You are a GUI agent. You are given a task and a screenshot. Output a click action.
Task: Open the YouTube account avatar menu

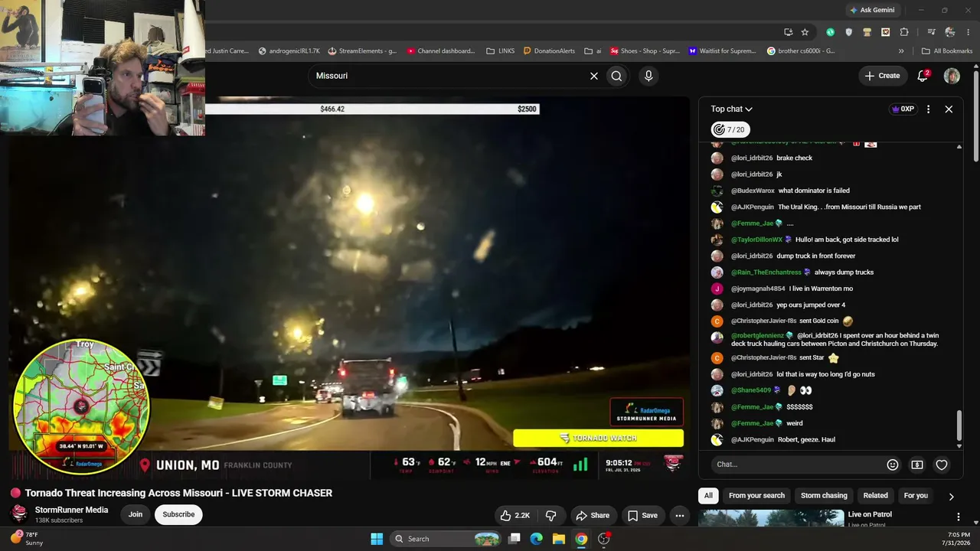tap(952, 76)
